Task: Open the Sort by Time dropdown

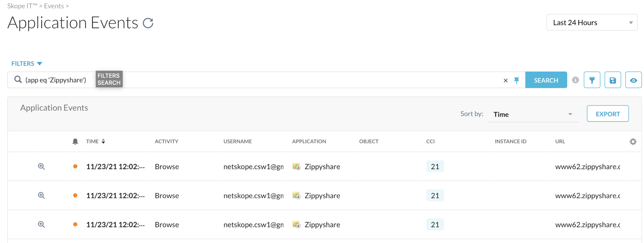Action: pyautogui.click(x=532, y=114)
